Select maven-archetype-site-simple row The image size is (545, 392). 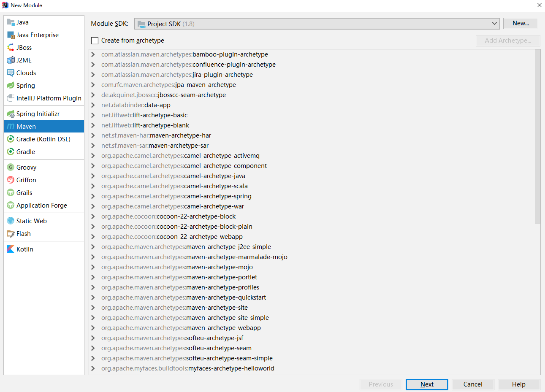point(312,318)
